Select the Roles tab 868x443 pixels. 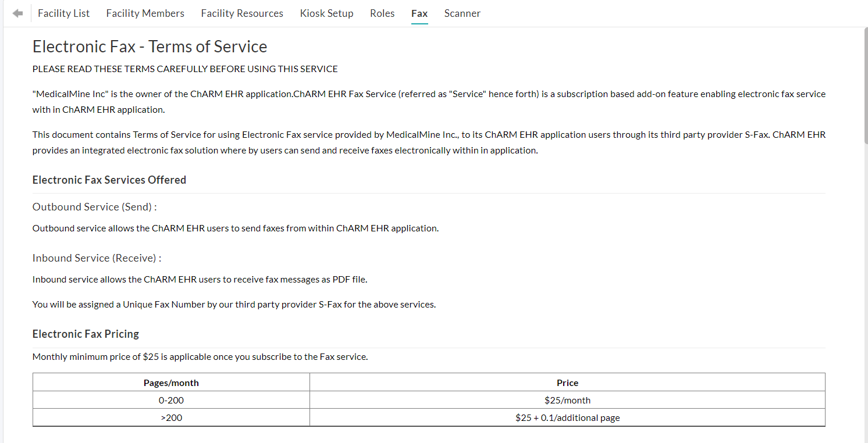click(382, 13)
